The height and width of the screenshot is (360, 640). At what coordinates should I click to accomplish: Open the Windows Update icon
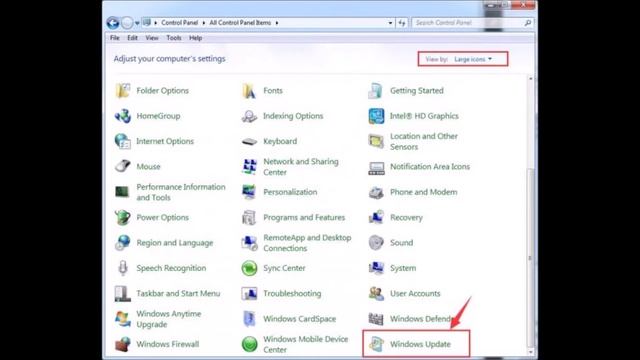pyautogui.click(x=376, y=344)
